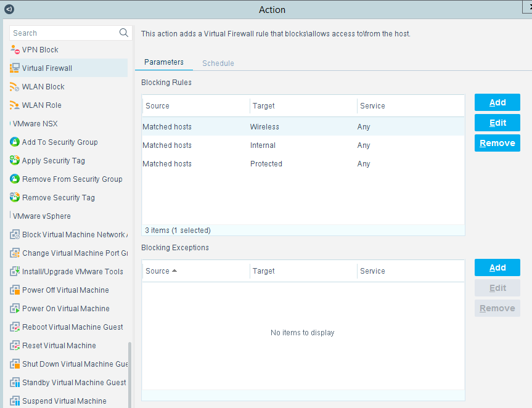Click the WLAN Role icon
Image resolution: width=532 pixels, height=408 pixels.
coord(15,105)
